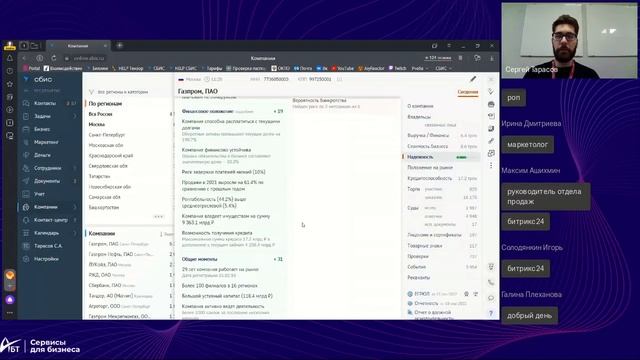Viewport: 640px width, 360px height.
Task: Click the browser back arrow
Action: pyautogui.click(x=24, y=58)
